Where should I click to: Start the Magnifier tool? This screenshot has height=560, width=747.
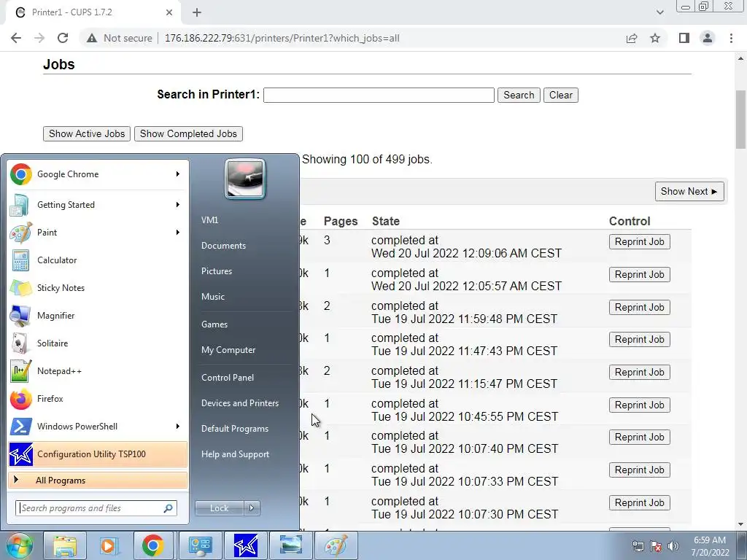coord(98,315)
